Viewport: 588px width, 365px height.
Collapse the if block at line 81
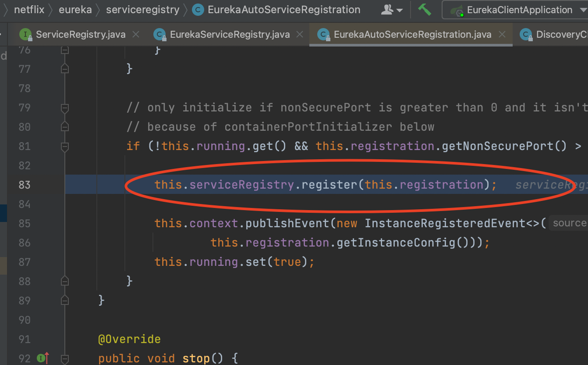click(65, 146)
